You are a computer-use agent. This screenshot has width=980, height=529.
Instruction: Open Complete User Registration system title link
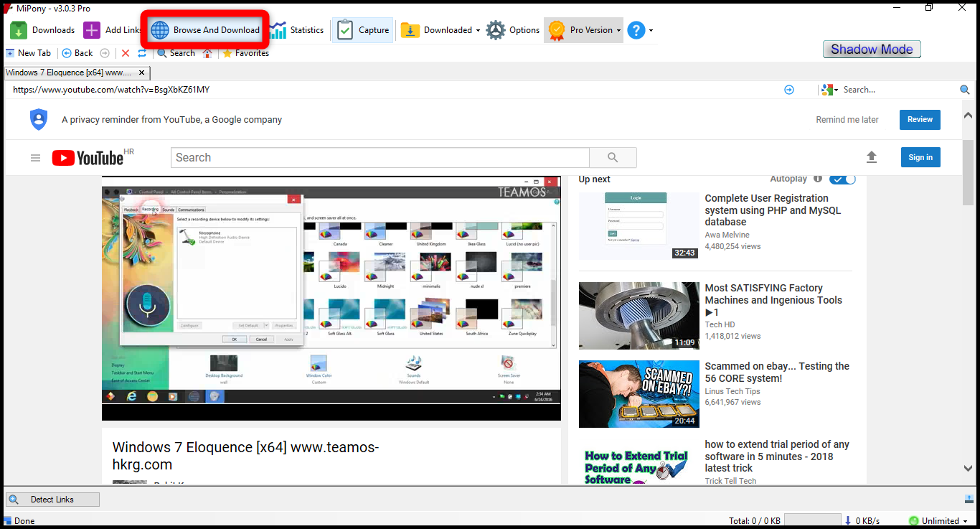click(773, 210)
